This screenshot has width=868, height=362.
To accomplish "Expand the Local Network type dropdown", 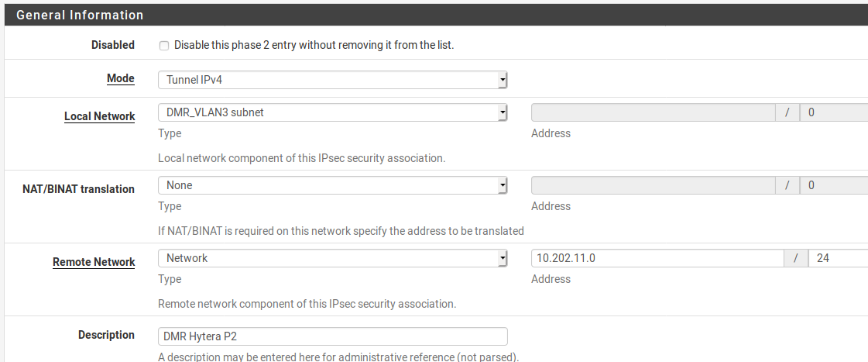I will coord(333,112).
